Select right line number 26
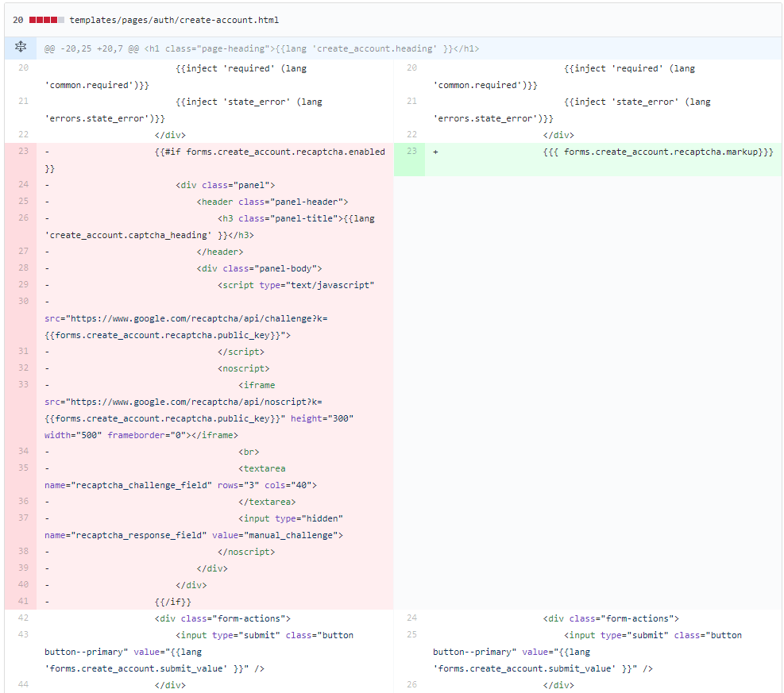Screen dimensions: 784x693 [411, 684]
